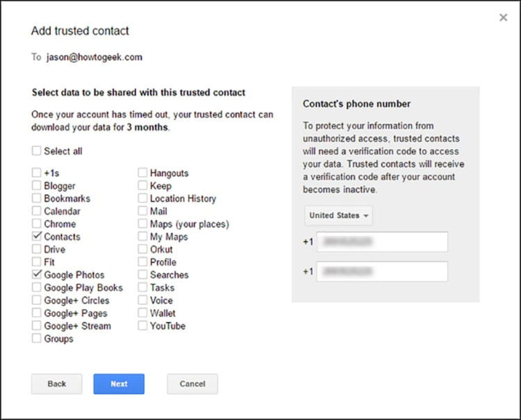Image resolution: width=521 pixels, height=420 pixels.
Task: Click the first phone number field
Action: [382, 242]
